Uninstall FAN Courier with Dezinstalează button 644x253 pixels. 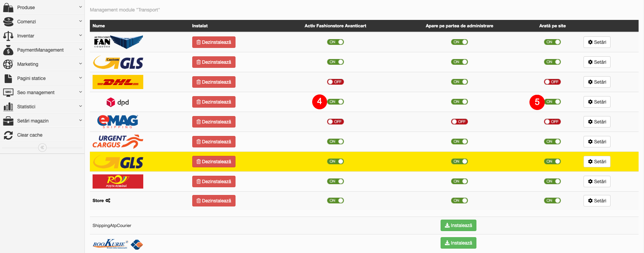click(214, 42)
